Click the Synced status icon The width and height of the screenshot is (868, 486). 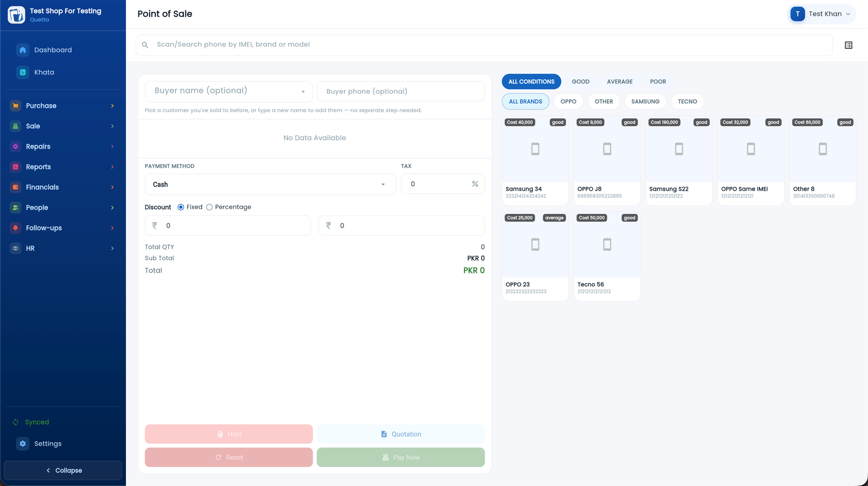(x=15, y=422)
